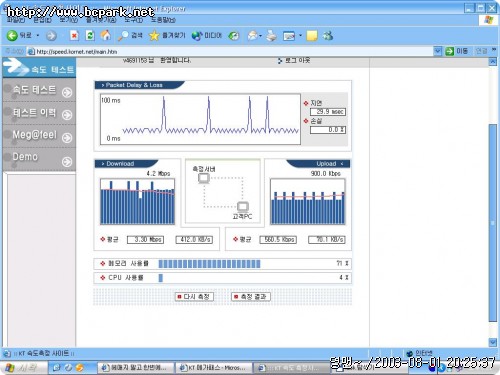This screenshot has height=375, width=500.
Task: Click the Mail icon in the toolbar
Action: [253, 36]
